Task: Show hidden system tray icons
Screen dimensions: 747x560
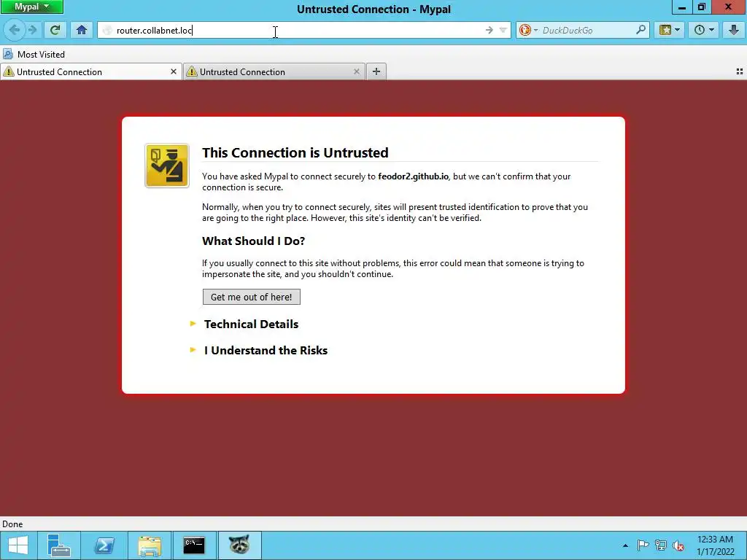Action: pyautogui.click(x=625, y=545)
